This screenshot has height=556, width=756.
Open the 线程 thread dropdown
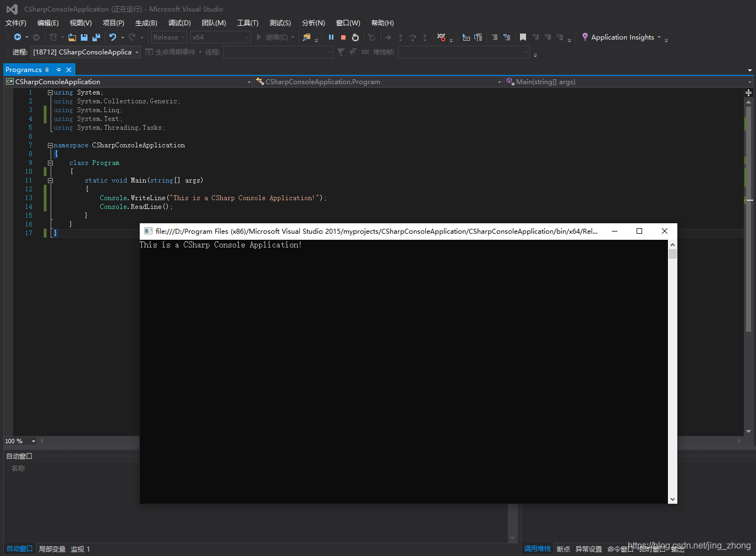coord(278,52)
